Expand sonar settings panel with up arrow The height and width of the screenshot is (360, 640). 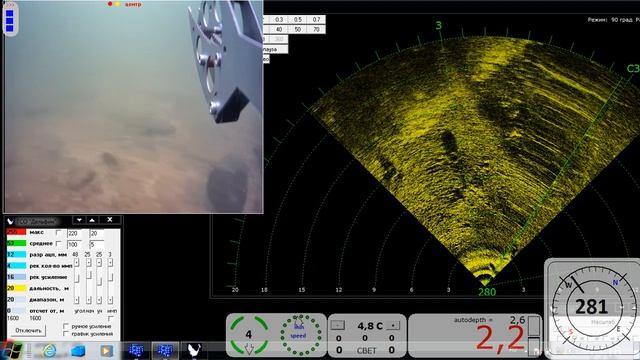[92, 220]
